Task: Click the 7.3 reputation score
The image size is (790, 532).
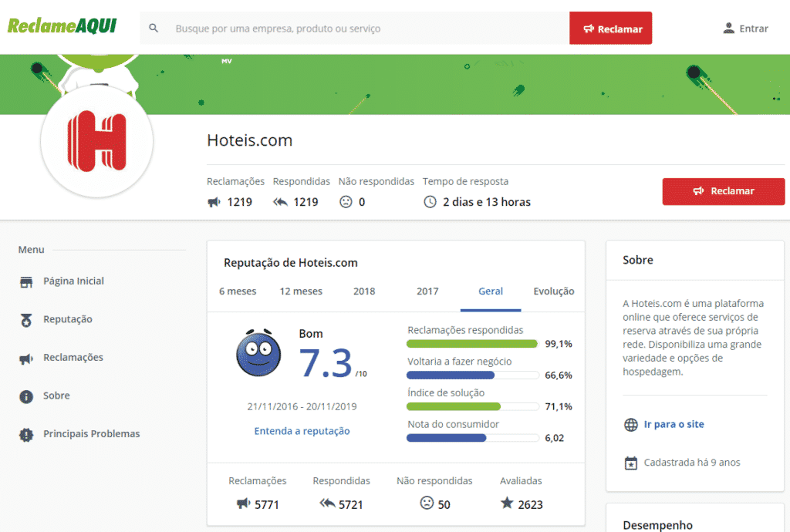Action: [x=326, y=362]
